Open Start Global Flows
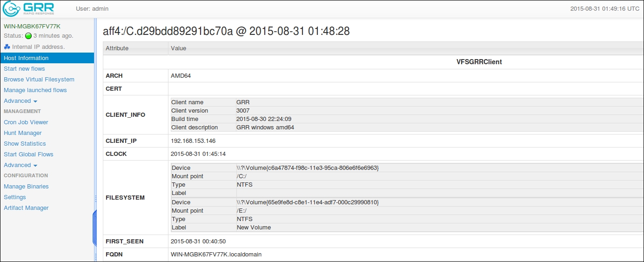Image resolution: width=644 pixels, height=262 pixels. (x=28, y=154)
